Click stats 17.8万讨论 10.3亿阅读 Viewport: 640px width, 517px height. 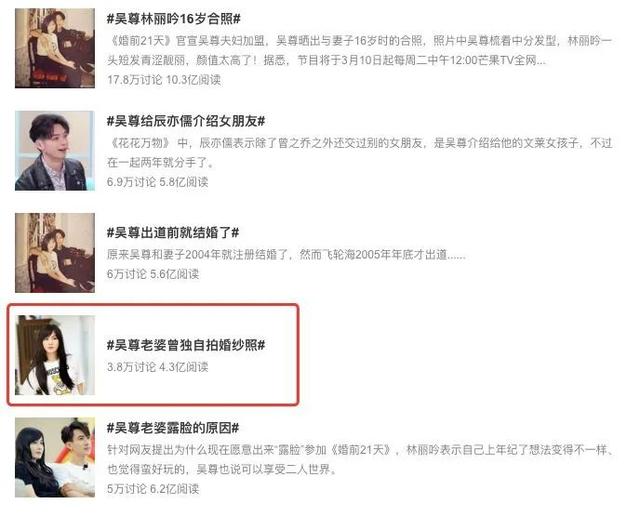(164, 80)
